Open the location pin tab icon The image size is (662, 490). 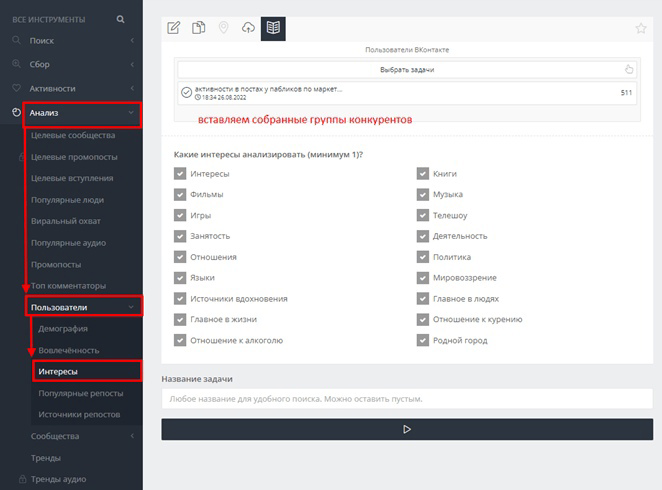pos(223,28)
